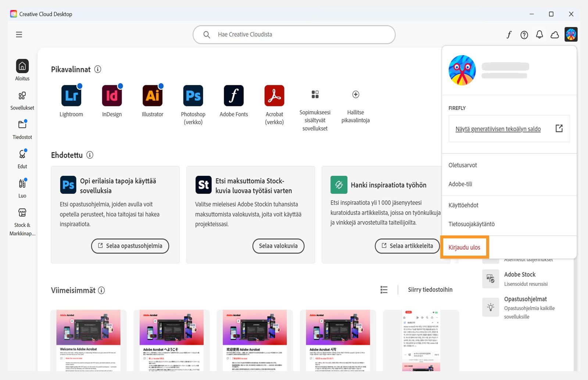Open the fifth recent file thumbnail
The height and width of the screenshot is (380, 588).
(421, 340)
